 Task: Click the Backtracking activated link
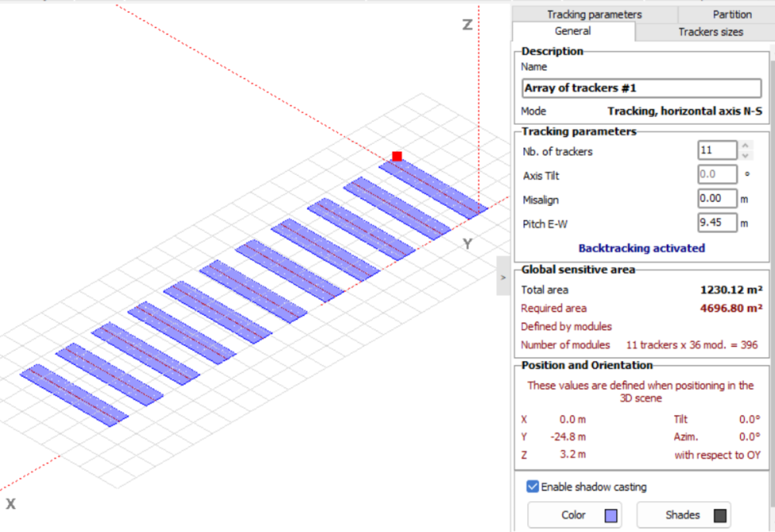[x=642, y=248]
